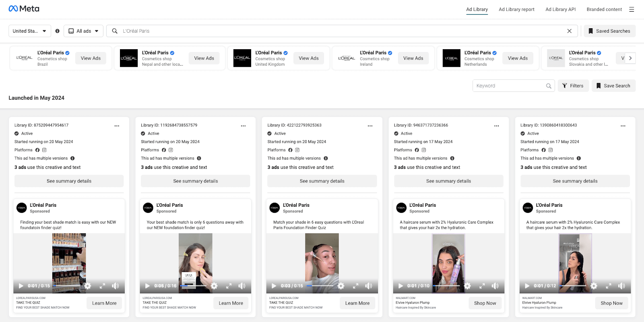Expand 0:01 / 0:10 video to fullscreen
Viewport: 644px width, 322px height.
(x=482, y=286)
